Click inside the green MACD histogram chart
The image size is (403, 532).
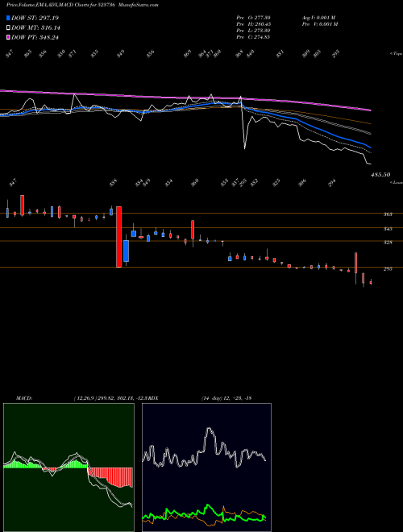pyautogui.click(x=69, y=468)
